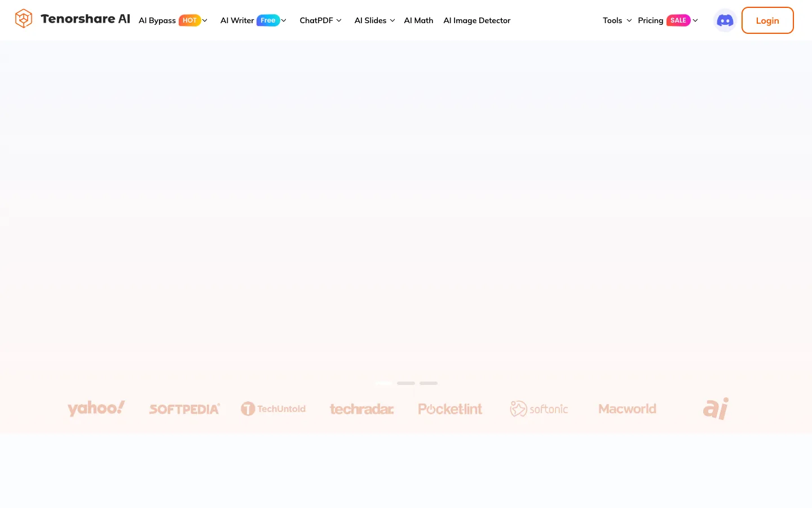Click the SALE badge beside Pricing
Screen dimensions: 812x508
coord(678,20)
